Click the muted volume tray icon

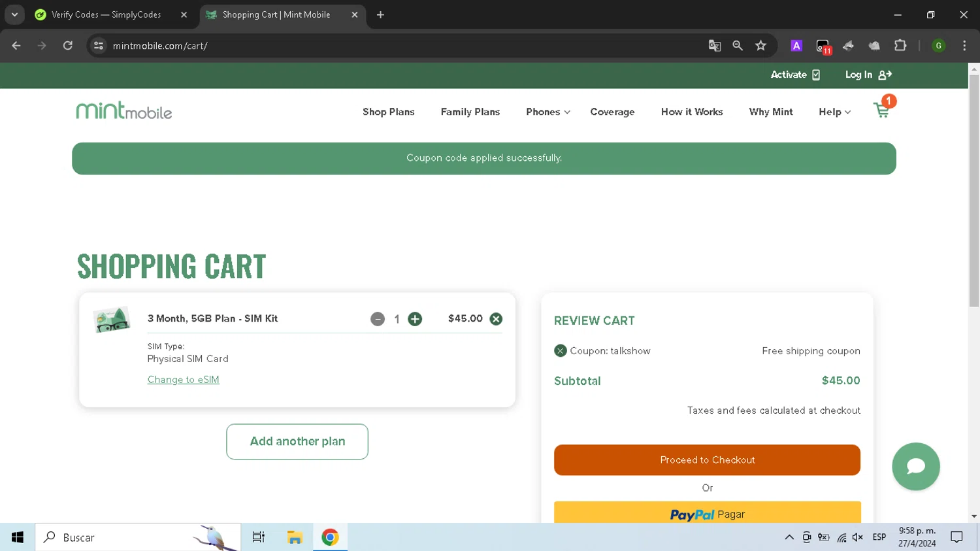click(858, 537)
